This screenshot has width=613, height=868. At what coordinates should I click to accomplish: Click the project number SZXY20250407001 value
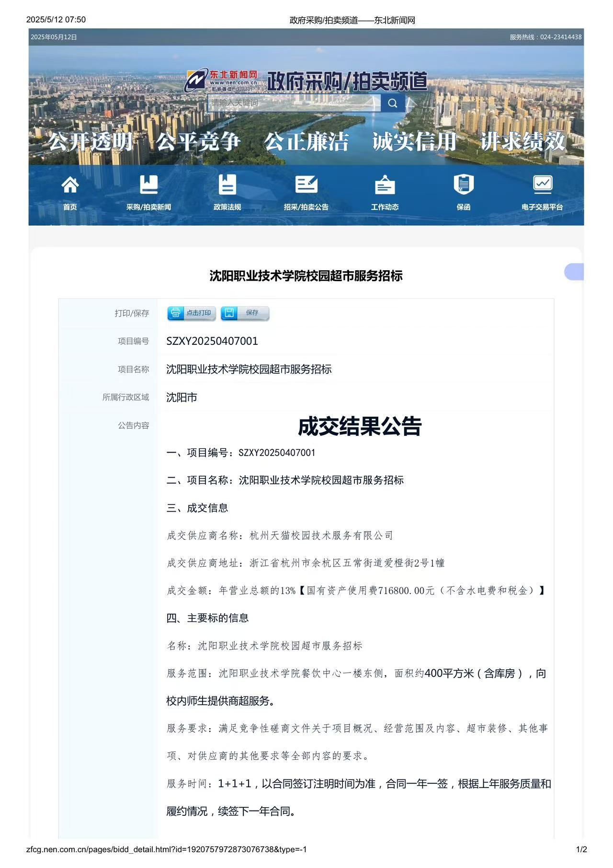(212, 341)
